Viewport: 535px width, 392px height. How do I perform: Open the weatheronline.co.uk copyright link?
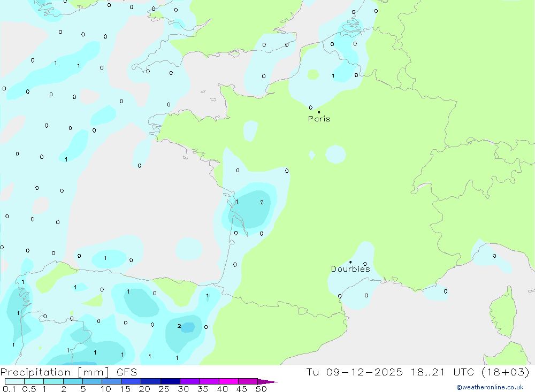click(490, 387)
